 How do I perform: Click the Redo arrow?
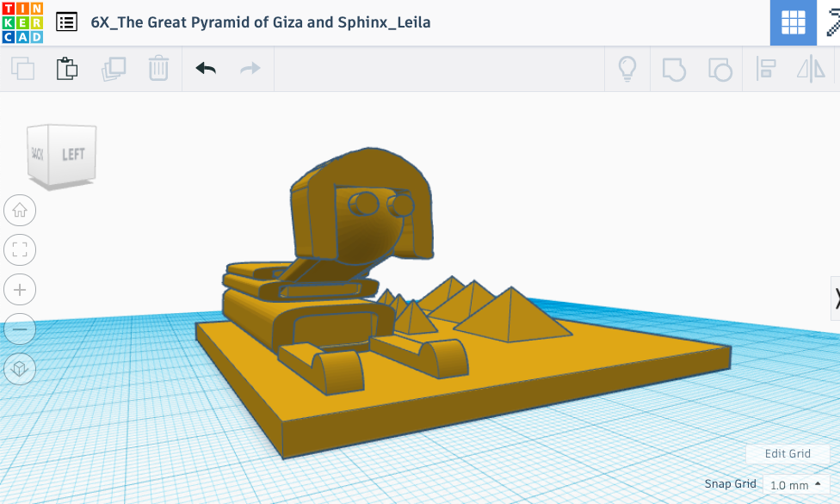250,69
